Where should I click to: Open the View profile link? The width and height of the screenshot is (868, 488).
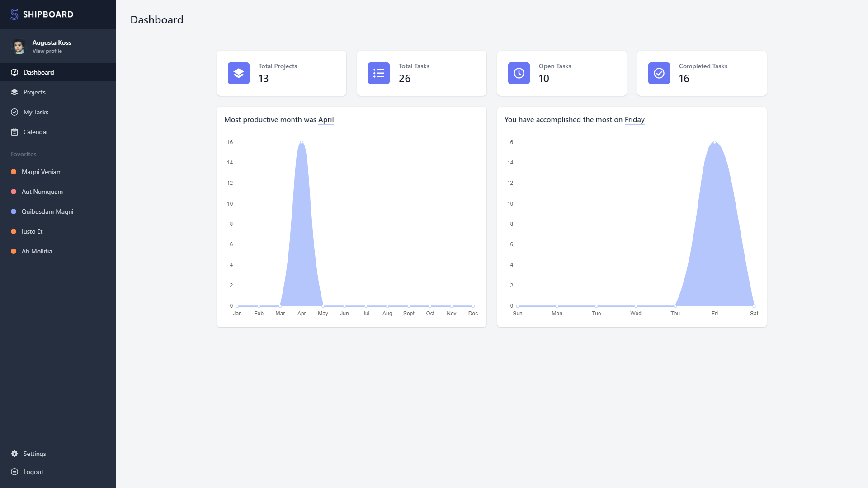click(47, 51)
